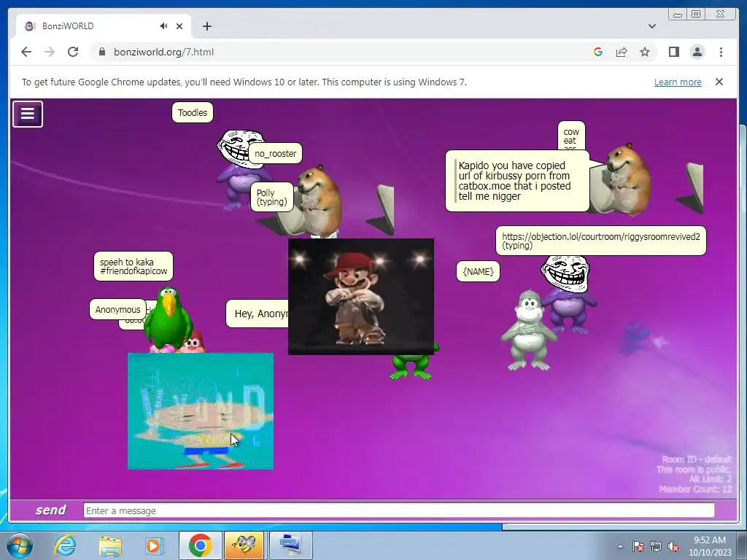
Task: Click the Hey, Anonymous speech bubble
Action: coord(258,314)
